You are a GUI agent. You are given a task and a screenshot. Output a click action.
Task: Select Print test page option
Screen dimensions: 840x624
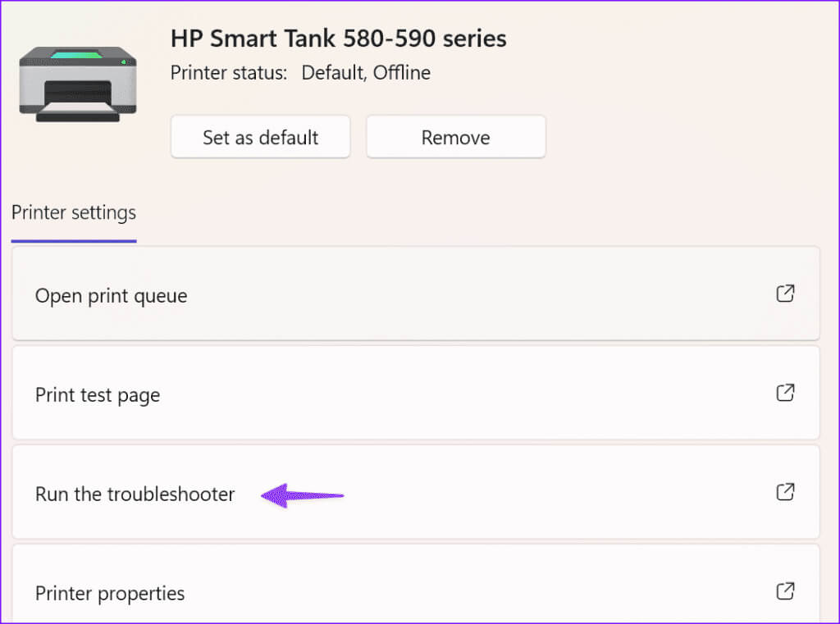click(416, 393)
